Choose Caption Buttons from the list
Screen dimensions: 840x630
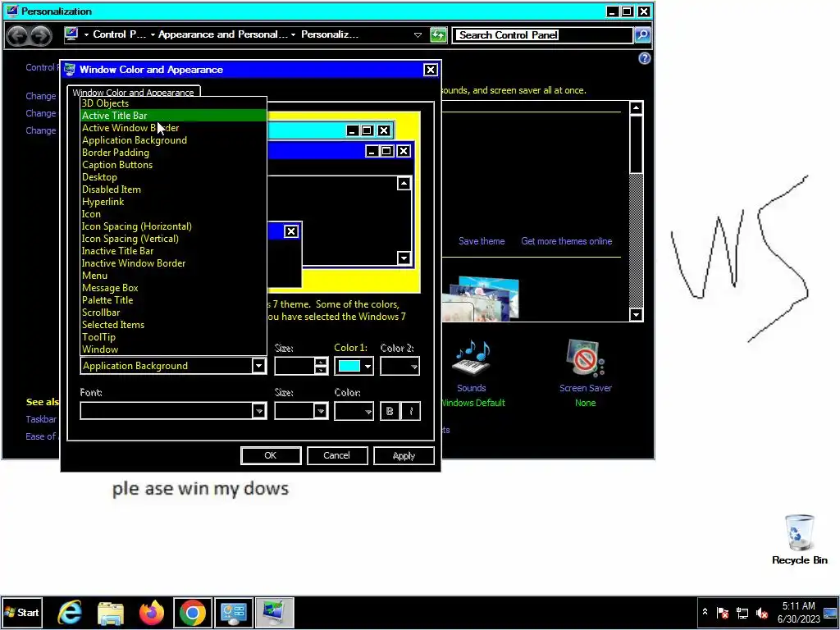[173, 165]
